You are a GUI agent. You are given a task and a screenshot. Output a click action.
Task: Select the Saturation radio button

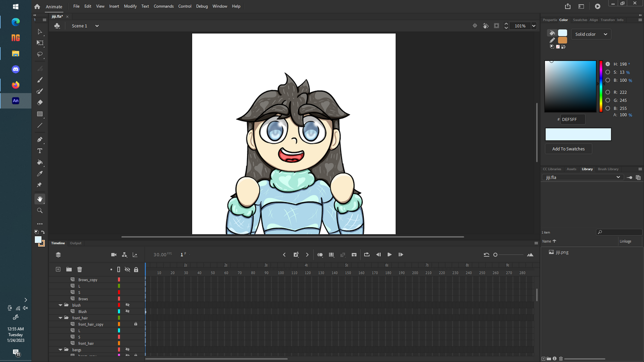(608, 72)
